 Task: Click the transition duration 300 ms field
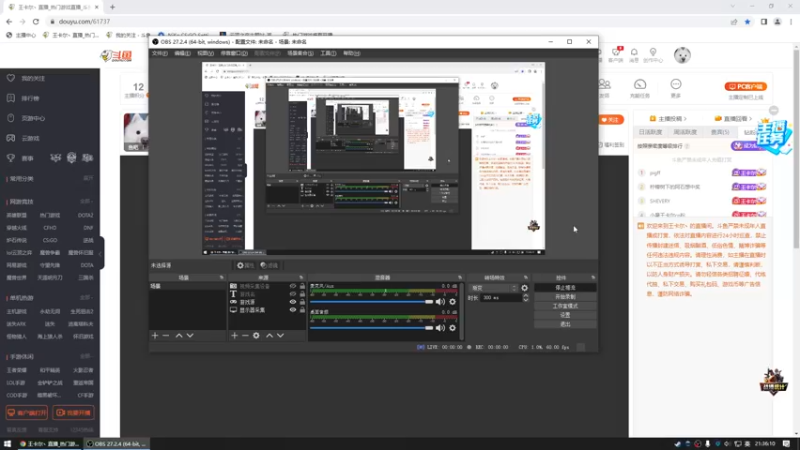tap(502, 298)
